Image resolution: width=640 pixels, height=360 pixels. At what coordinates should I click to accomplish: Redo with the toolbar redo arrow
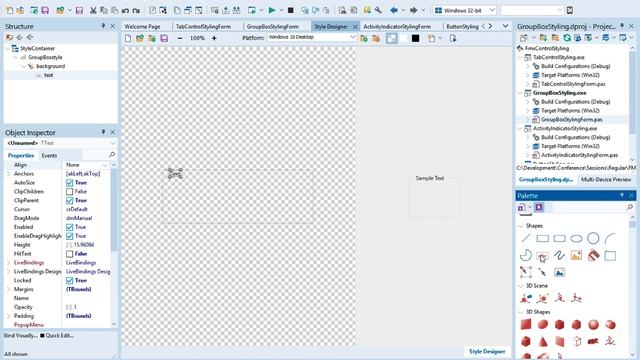[136, 10]
